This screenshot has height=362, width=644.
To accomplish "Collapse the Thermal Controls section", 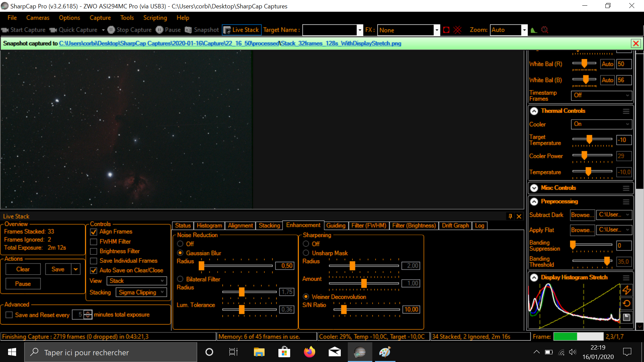I will click(x=534, y=111).
